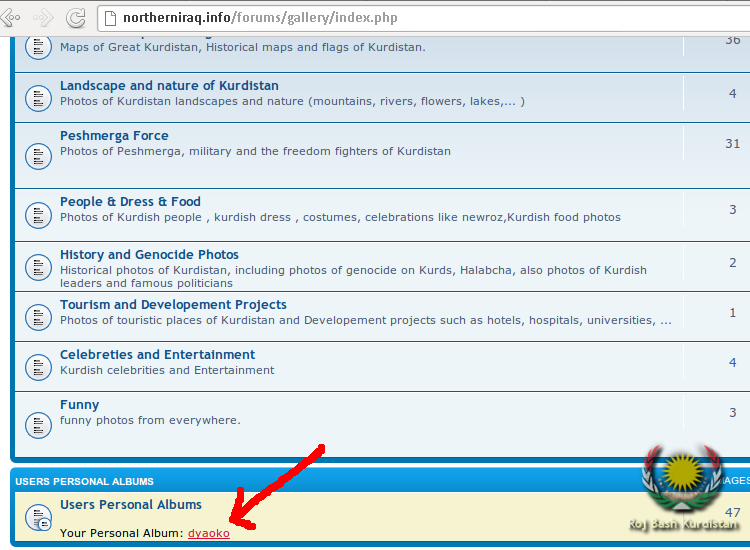The image size is (750, 550).
Task: Click the browser reload button
Action: coord(75,17)
